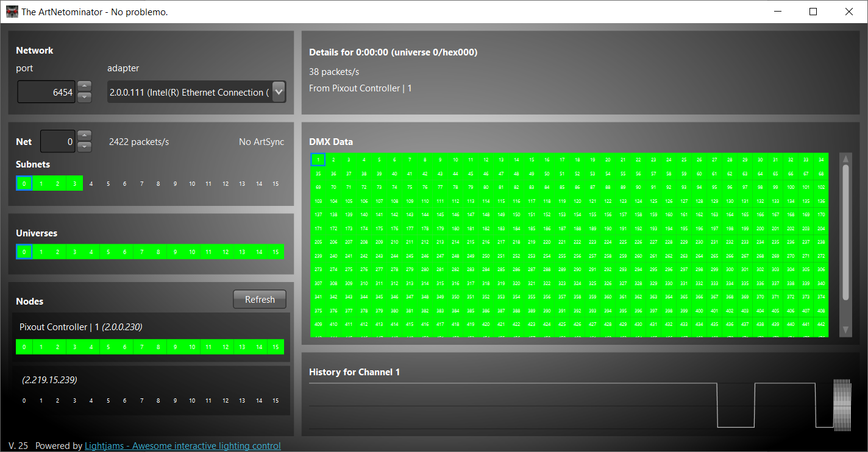Switch to Subnet 3
868x452 pixels.
coord(74,183)
